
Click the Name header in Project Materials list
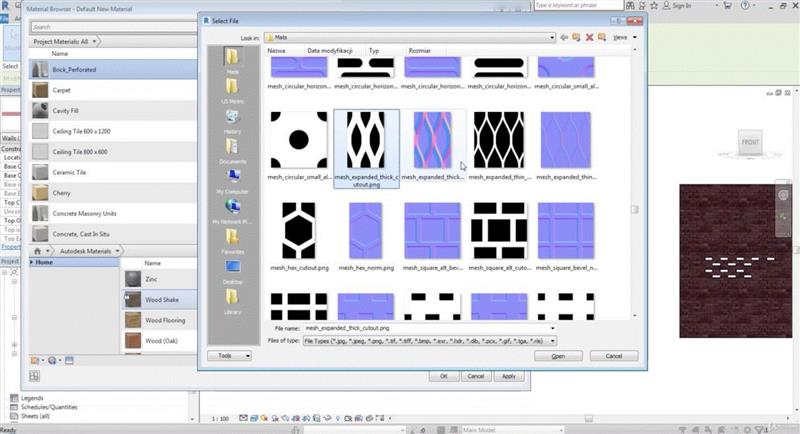[60, 54]
